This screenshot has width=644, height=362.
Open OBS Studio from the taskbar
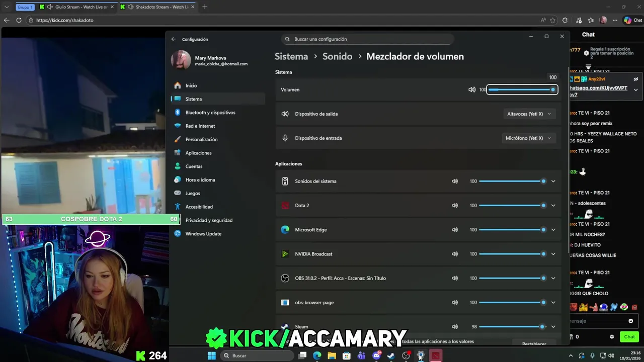point(406,355)
